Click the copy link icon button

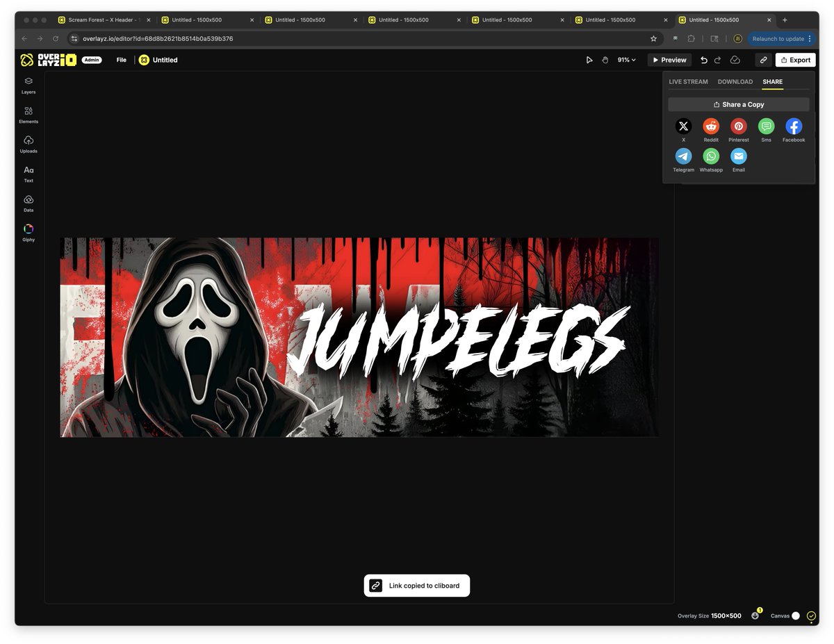point(763,60)
